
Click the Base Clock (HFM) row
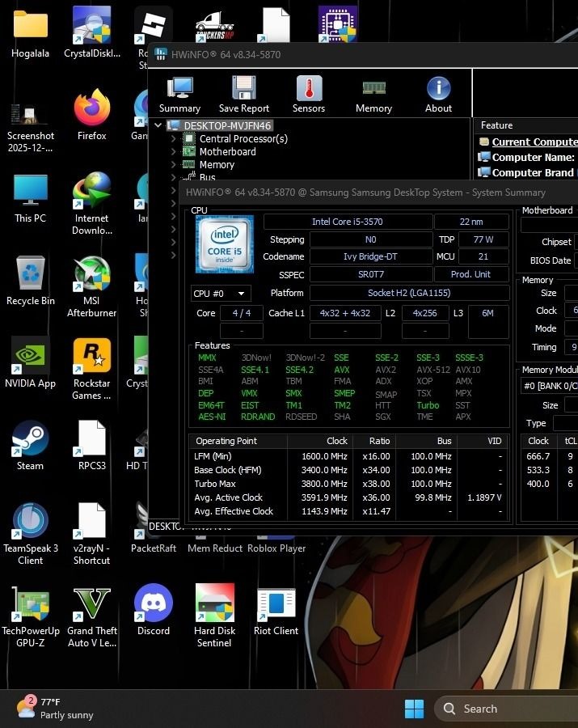click(348, 470)
